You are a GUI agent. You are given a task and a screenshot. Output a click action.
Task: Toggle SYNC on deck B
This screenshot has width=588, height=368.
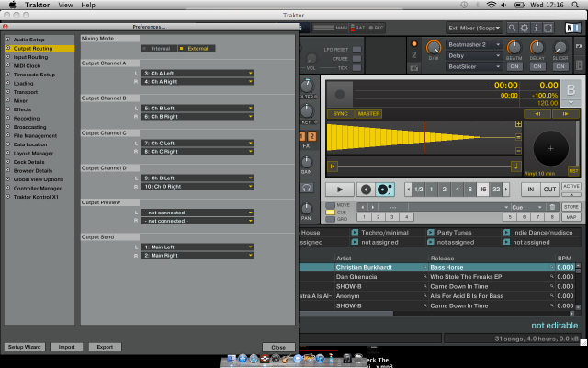pyautogui.click(x=341, y=114)
